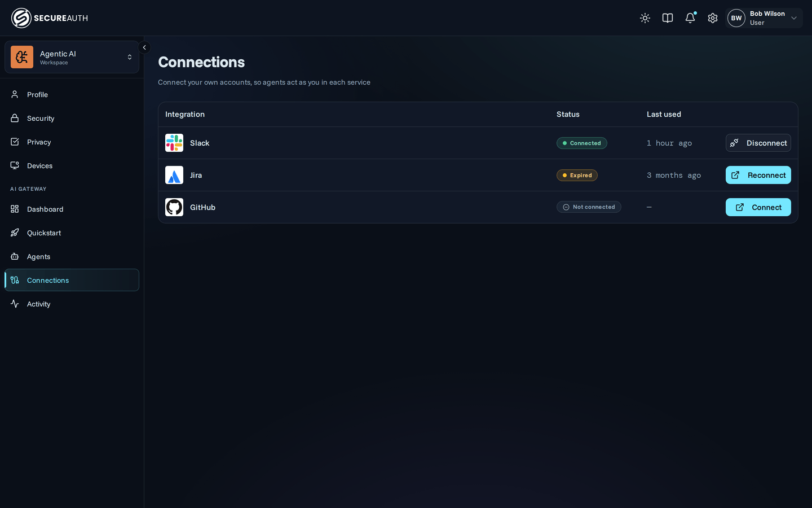Collapse the sidebar with chevron button
Image resolution: width=812 pixels, height=508 pixels.
144,47
